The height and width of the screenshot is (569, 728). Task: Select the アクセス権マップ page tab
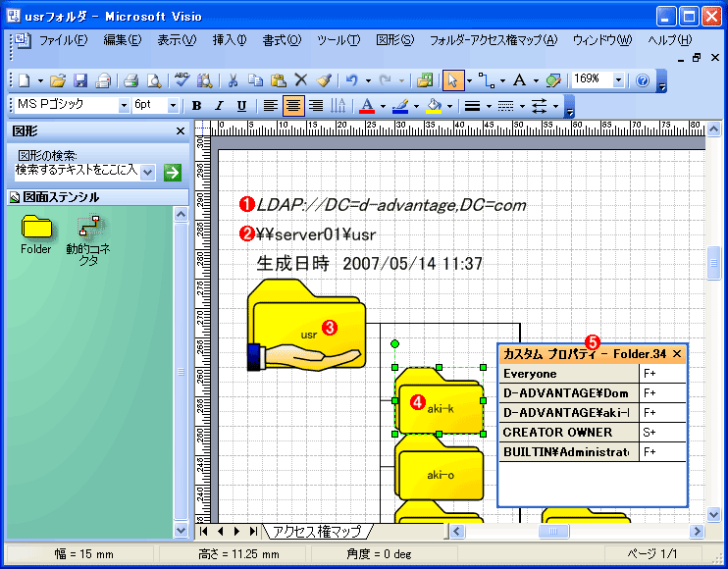318,531
